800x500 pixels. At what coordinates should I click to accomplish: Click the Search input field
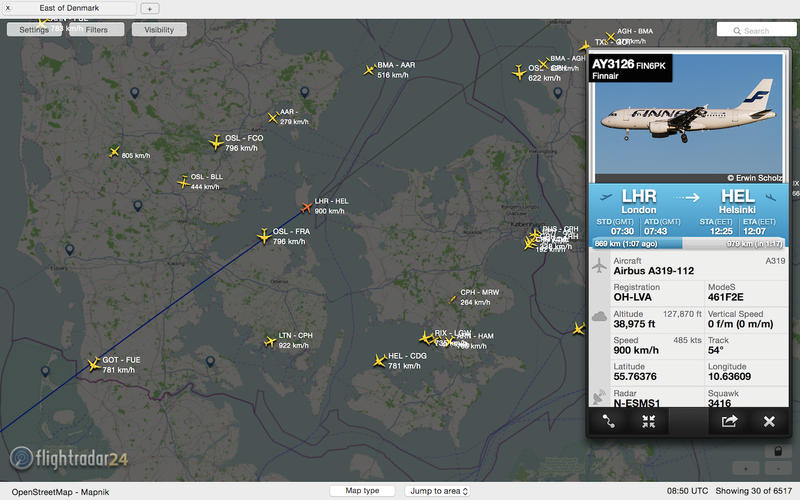tap(756, 31)
